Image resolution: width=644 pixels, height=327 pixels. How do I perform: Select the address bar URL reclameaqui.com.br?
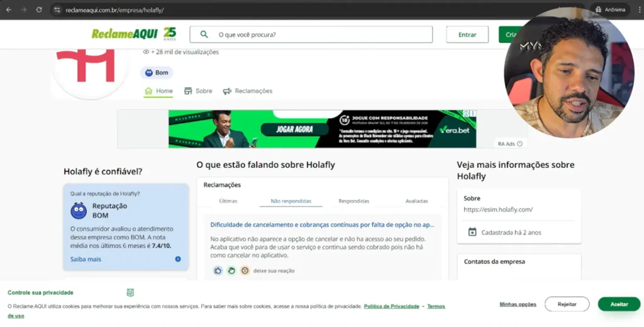point(114,10)
